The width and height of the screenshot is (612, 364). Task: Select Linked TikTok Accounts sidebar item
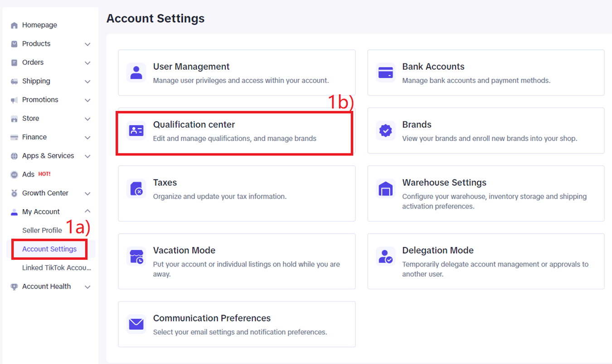click(x=56, y=268)
